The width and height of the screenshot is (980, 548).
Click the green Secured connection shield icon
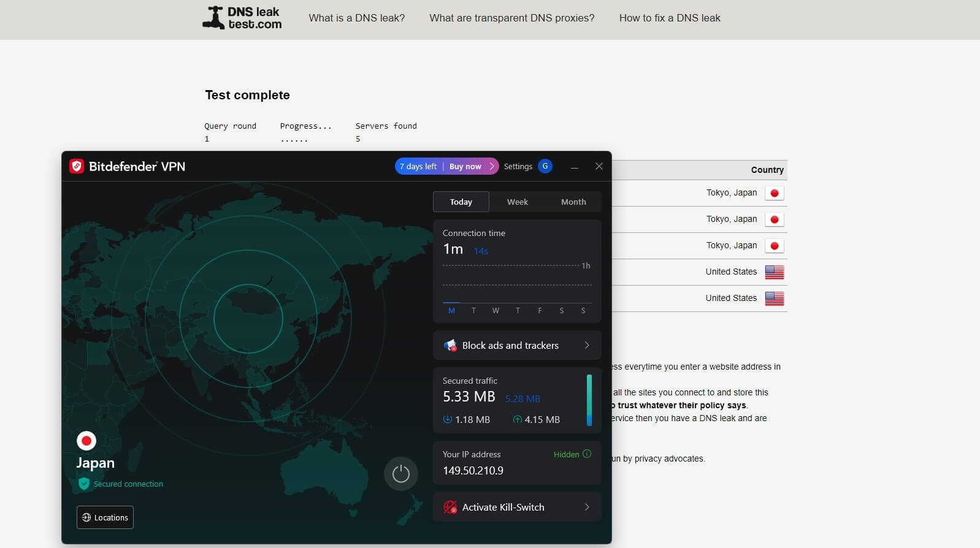pyautogui.click(x=84, y=484)
